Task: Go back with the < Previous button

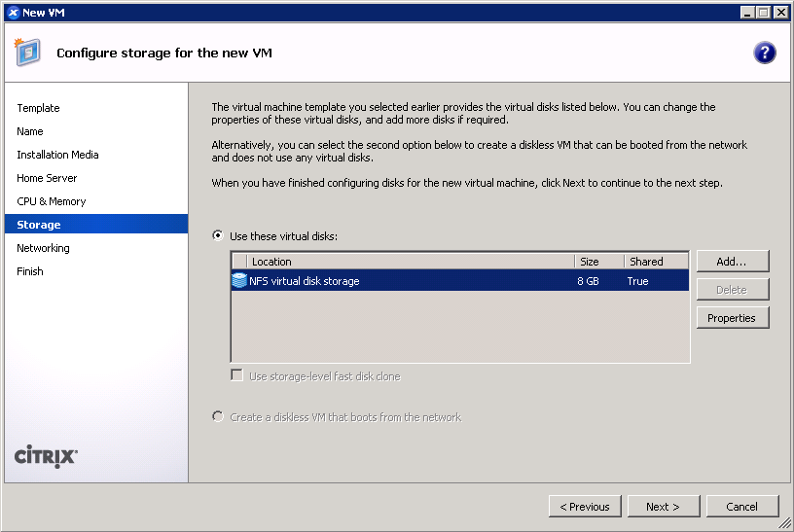Action: pos(585,506)
